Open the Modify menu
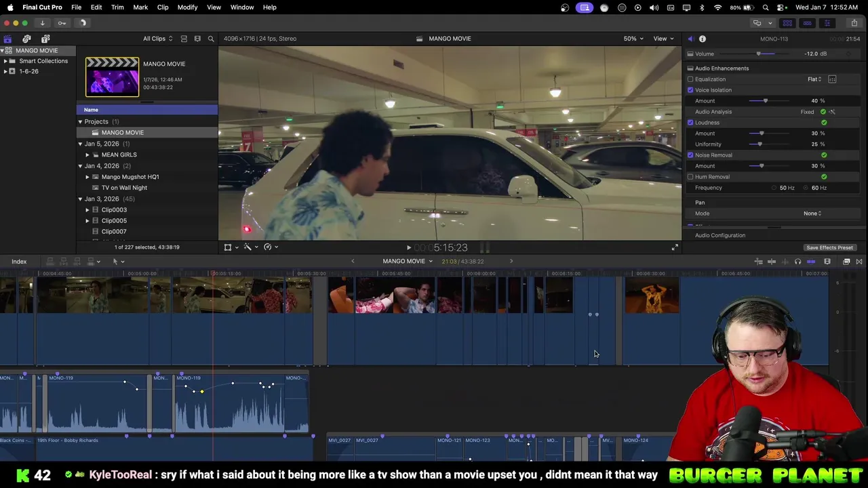868x488 pixels. click(x=188, y=7)
